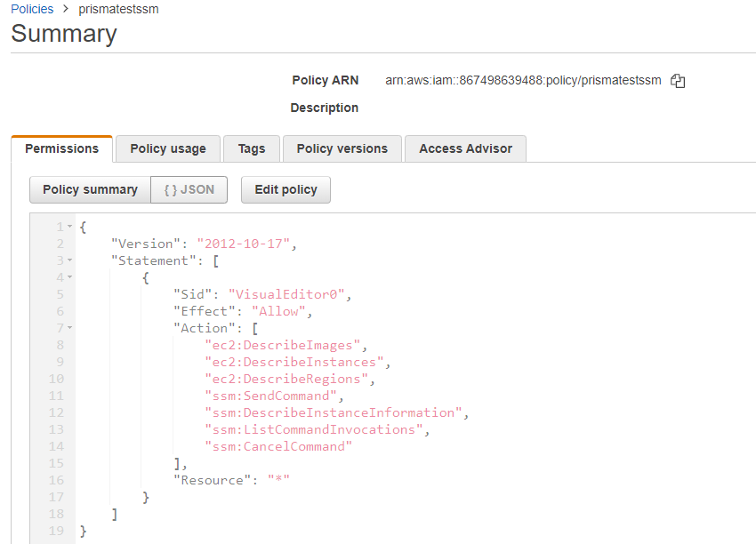Viewport: 756px width, 544px height.
Task: Select the Permissions tab
Action: pos(61,148)
